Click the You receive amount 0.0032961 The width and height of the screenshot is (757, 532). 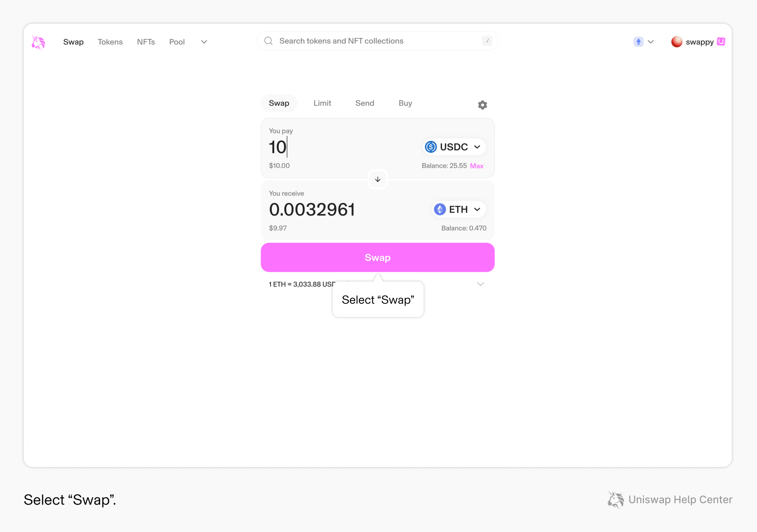(x=312, y=209)
